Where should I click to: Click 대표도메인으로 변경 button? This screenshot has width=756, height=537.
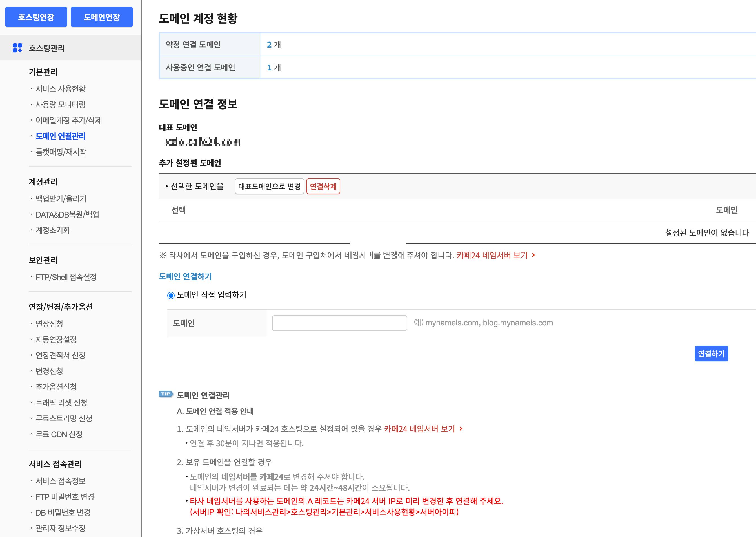269,186
